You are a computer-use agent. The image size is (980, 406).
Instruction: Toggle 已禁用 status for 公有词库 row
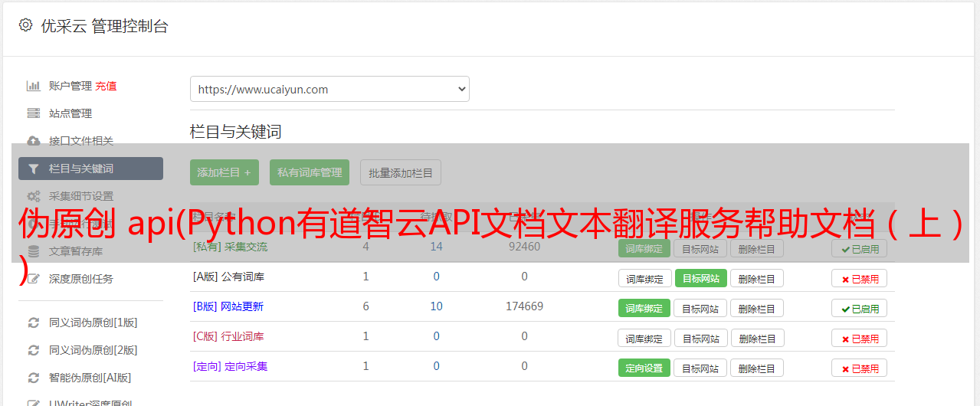pos(859,279)
